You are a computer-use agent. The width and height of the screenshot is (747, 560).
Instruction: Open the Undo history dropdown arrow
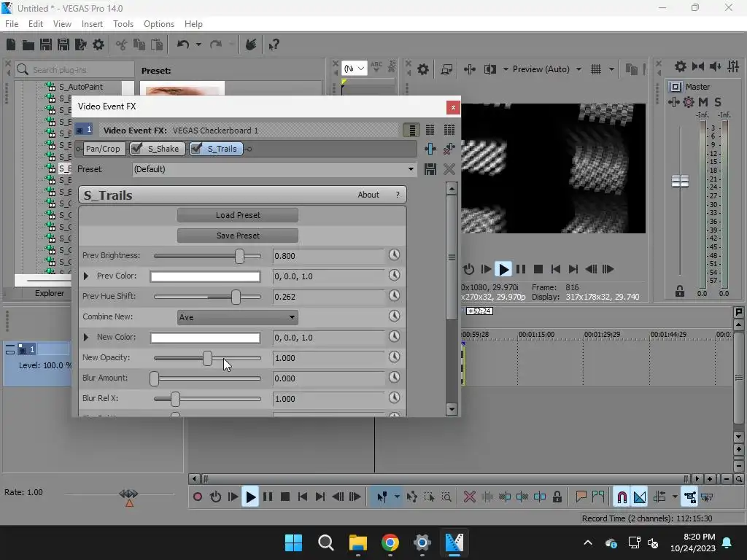coord(198,44)
